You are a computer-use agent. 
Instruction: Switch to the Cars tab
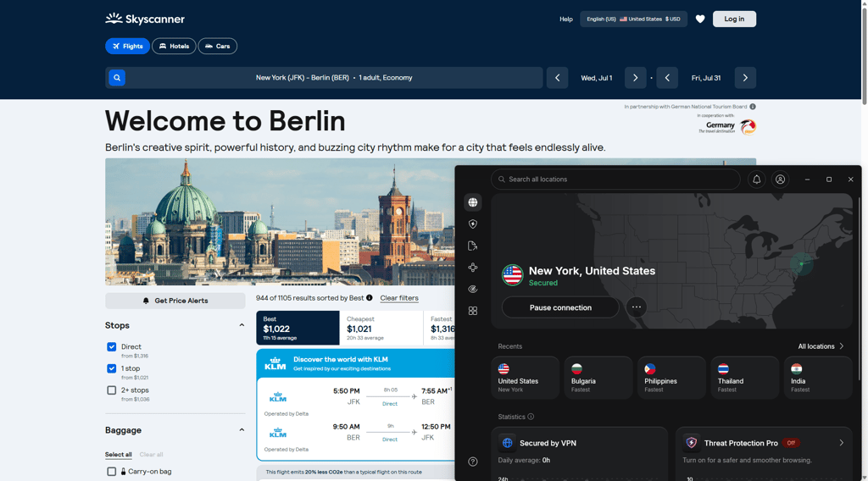218,46
